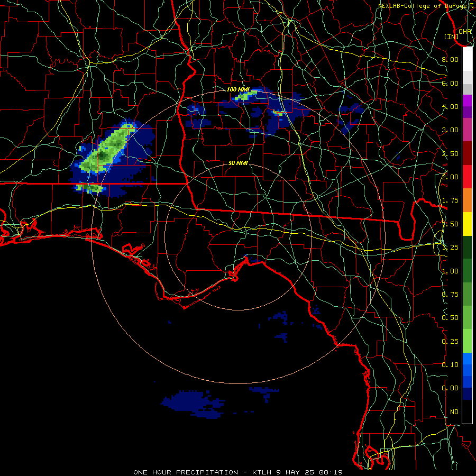Select the 6.00 legend value
Image resolution: width=476 pixels, height=476 pixels.
tap(450, 83)
